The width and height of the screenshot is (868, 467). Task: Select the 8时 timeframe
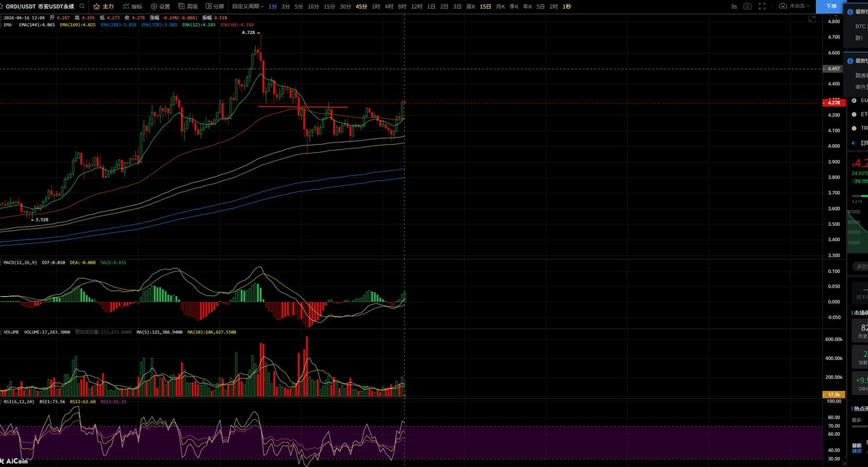click(x=403, y=7)
